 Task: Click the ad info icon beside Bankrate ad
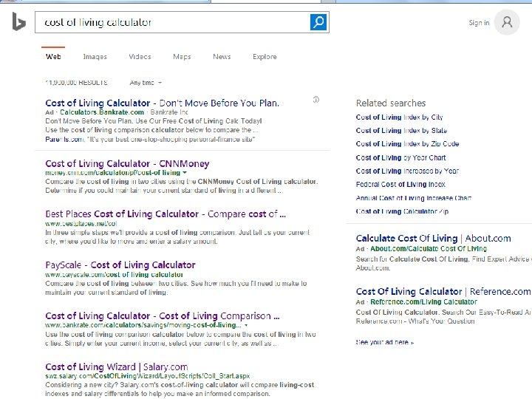pyautogui.click(x=316, y=100)
